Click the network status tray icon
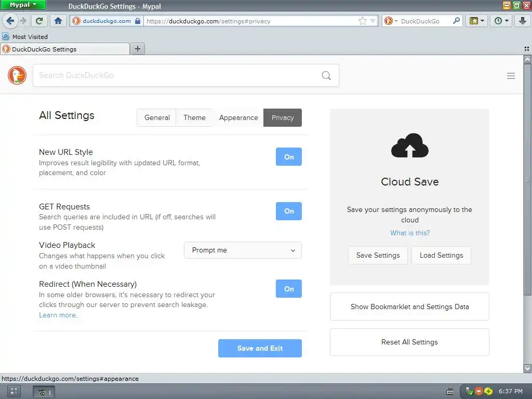The image size is (532, 399). coord(469,391)
